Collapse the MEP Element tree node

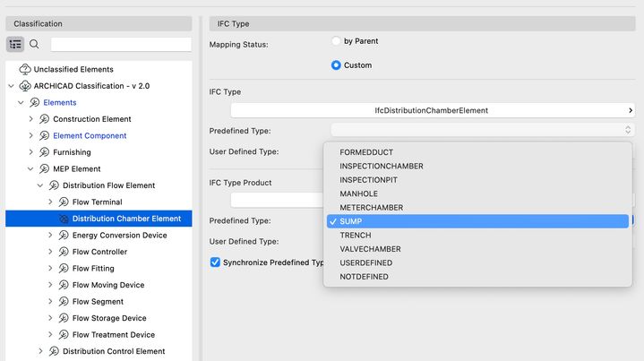click(x=30, y=169)
